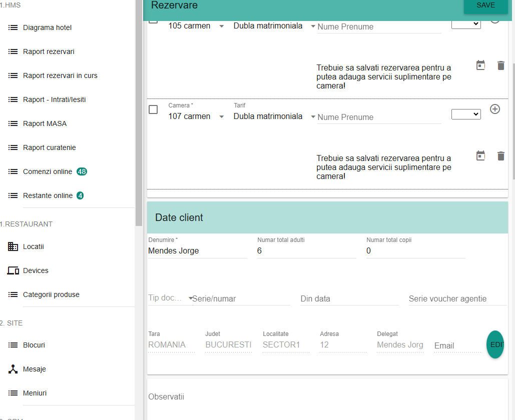Open Categorii produse
515x420 pixels.
[51, 294]
